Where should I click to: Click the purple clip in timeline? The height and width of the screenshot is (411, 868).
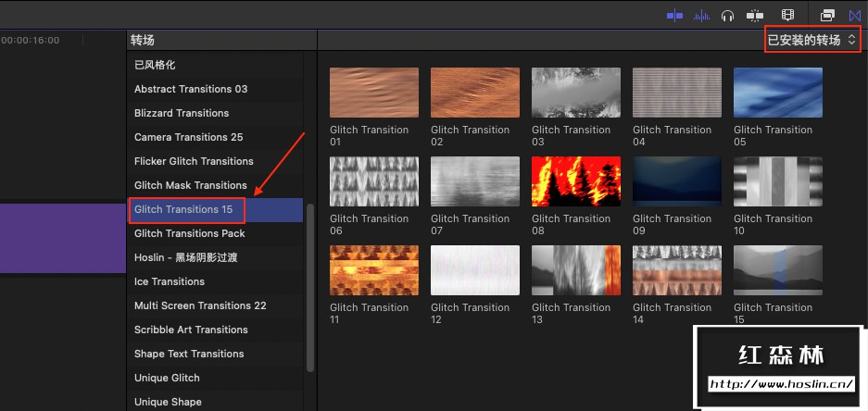coord(63,238)
